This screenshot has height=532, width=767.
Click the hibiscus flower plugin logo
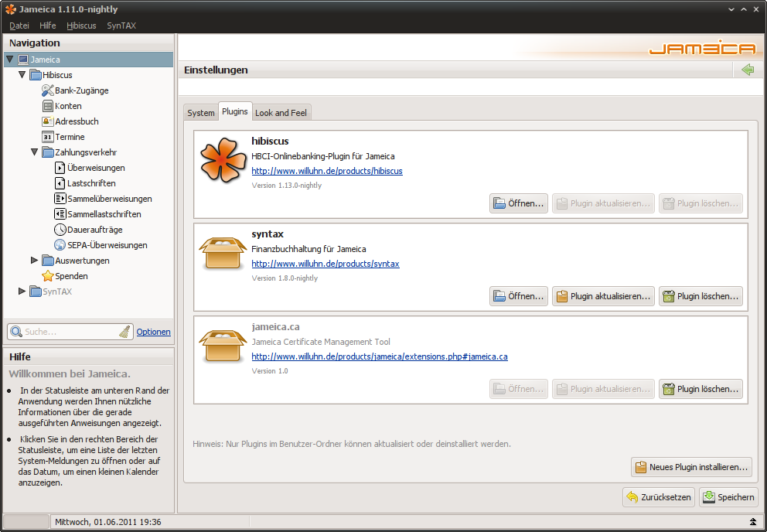pos(223,160)
